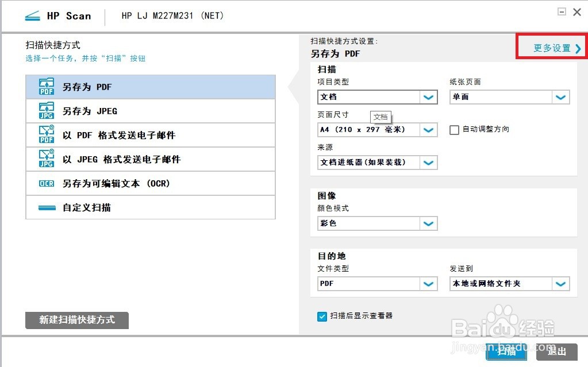Open the 文件类型 dropdown arrow
Image resolution: width=588 pixels, height=367 pixels.
428,284
